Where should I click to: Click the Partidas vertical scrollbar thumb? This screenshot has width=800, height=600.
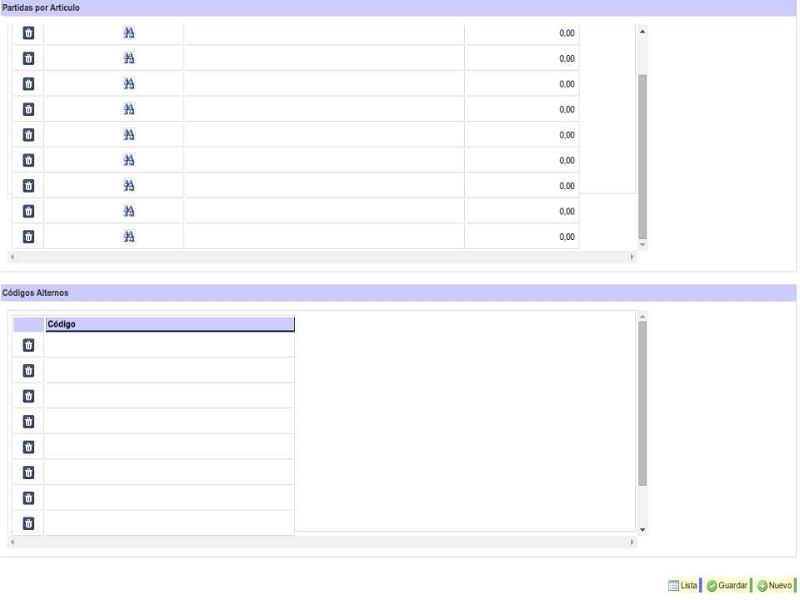point(642,155)
